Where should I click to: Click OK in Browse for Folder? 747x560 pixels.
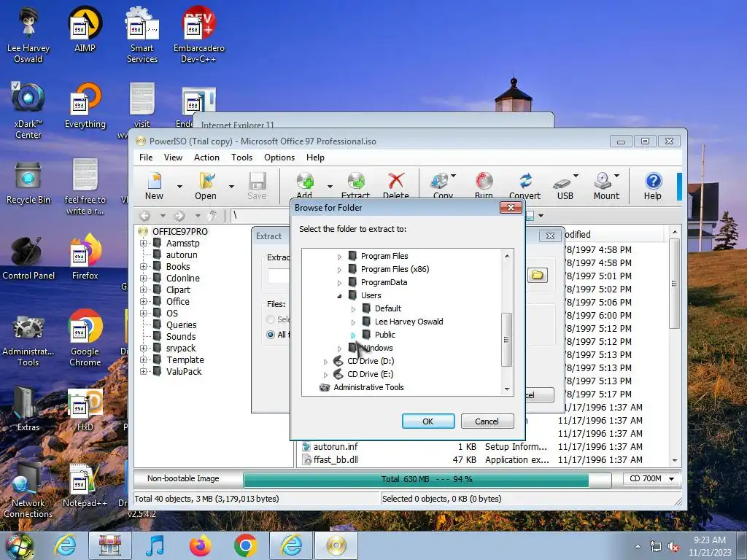[427, 421]
